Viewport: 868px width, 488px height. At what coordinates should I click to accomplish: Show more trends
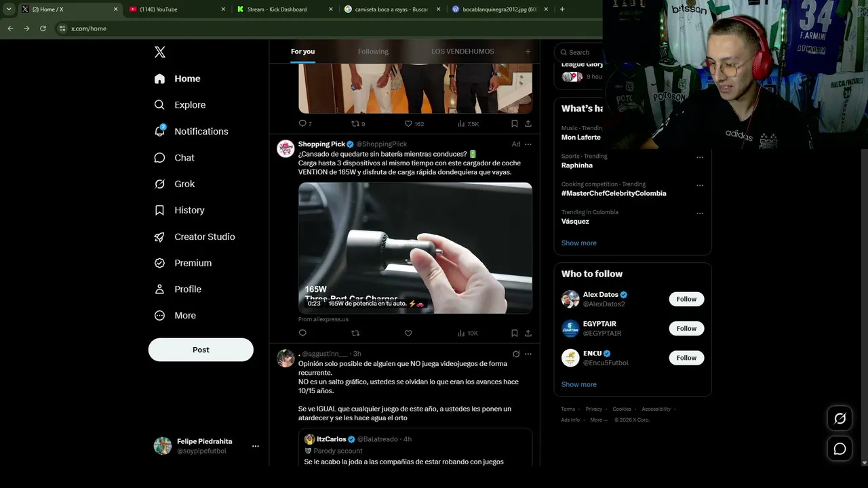579,243
